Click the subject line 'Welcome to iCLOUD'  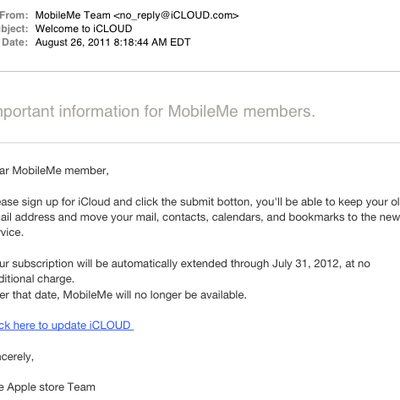pos(84,29)
